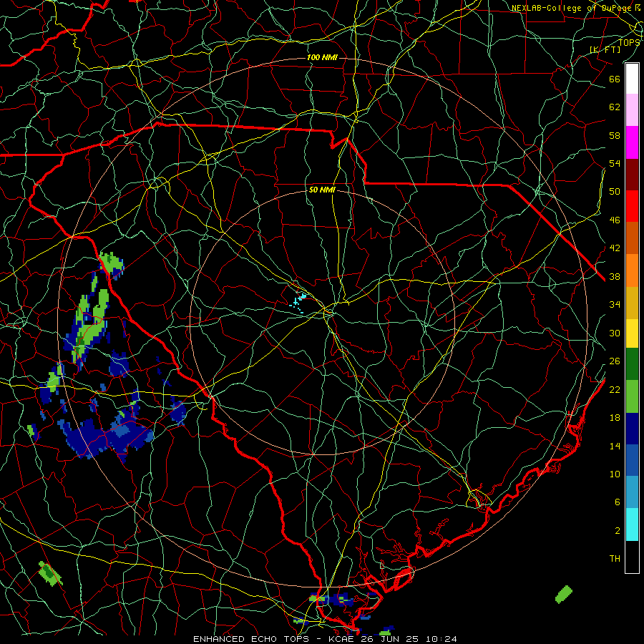Click the black TH swatch in legend
The image size is (644, 644).
point(632,557)
